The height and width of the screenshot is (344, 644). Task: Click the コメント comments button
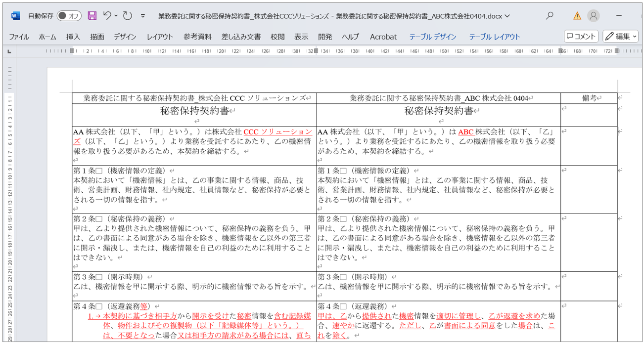tap(581, 36)
